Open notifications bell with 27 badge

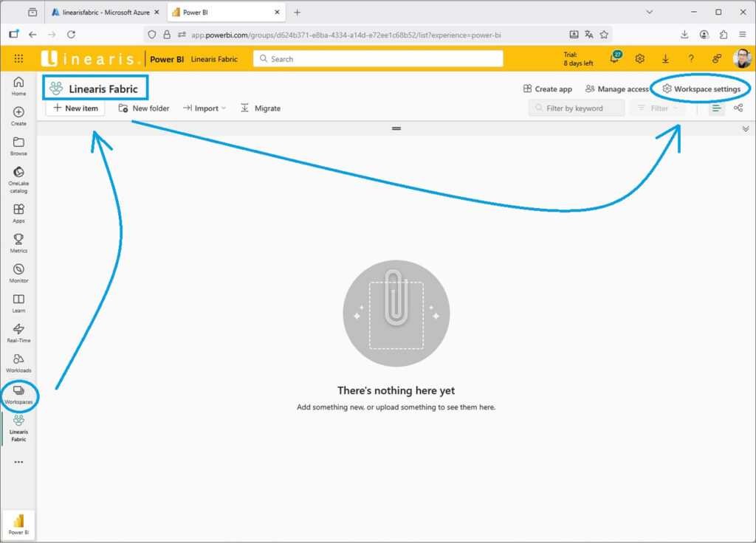click(x=615, y=58)
